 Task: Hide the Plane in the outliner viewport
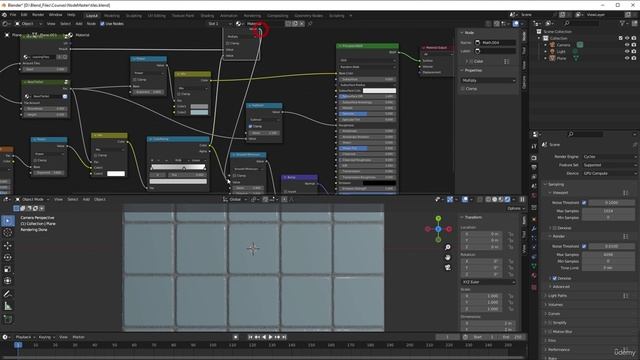(x=627, y=58)
